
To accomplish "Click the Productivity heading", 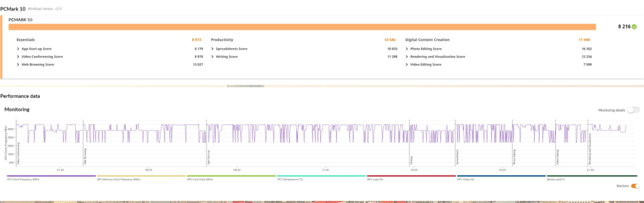I will point(222,40).
